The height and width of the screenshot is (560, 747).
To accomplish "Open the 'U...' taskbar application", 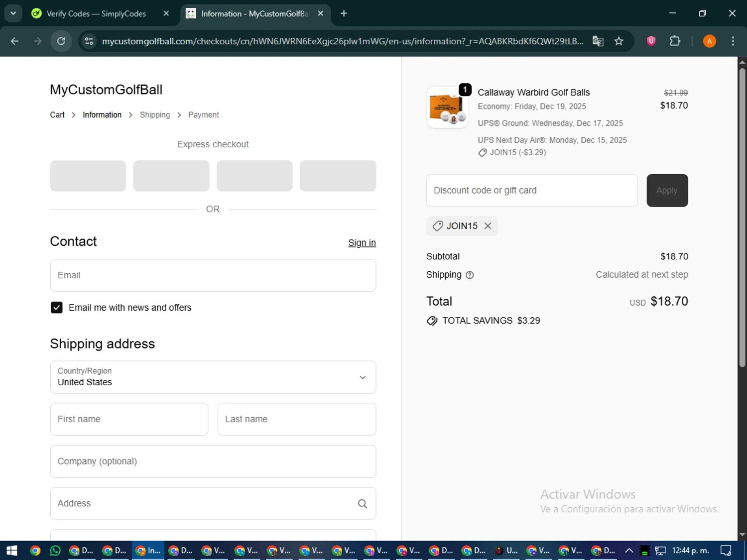I will (506, 551).
